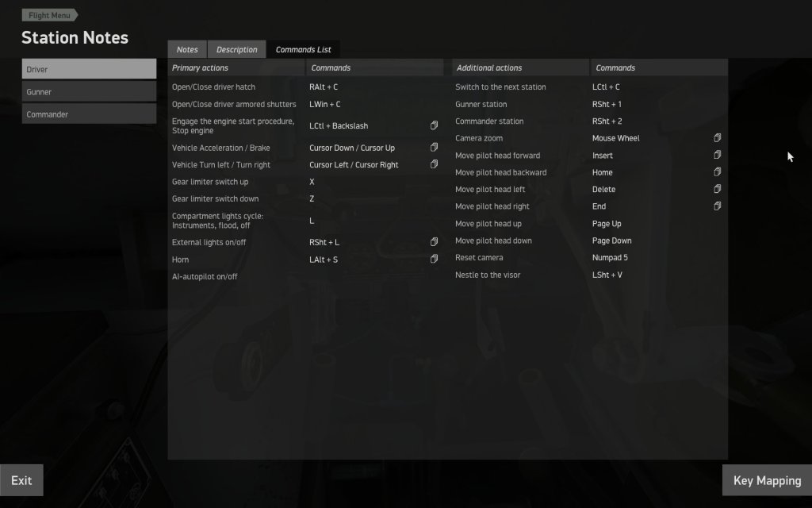Screen dimensions: 812x508
Task: Click icon in Move pilot head forward row
Action: tap(717, 156)
